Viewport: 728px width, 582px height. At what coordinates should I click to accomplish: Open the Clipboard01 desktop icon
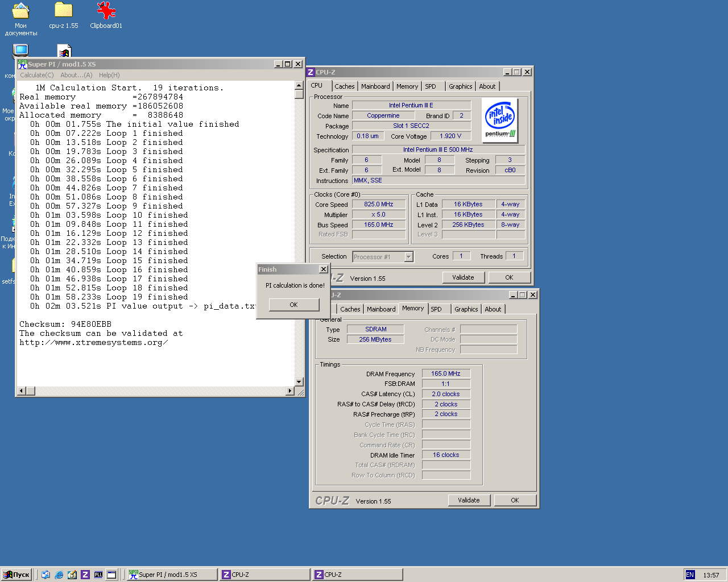[x=106, y=15]
